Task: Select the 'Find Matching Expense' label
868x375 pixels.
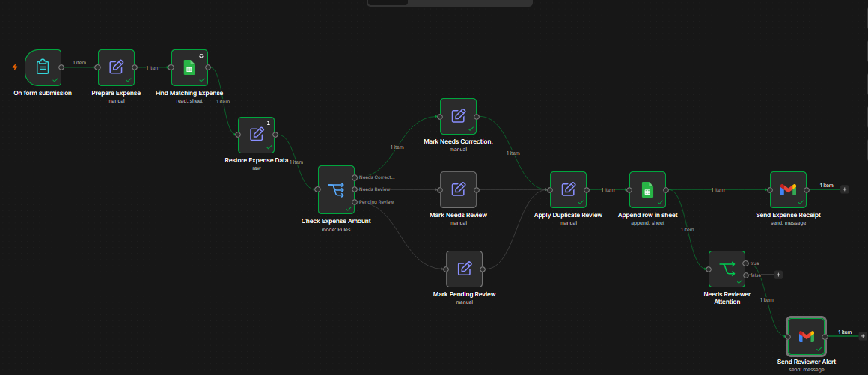Action: click(x=189, y=93)
